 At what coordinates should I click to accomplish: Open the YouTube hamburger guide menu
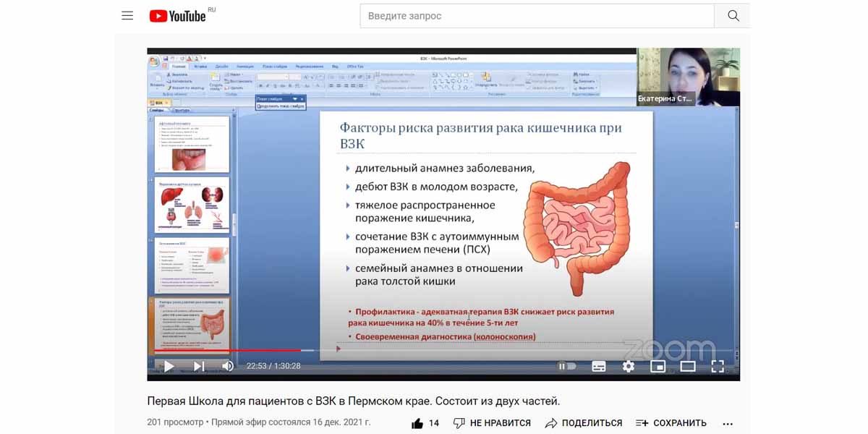127,15
